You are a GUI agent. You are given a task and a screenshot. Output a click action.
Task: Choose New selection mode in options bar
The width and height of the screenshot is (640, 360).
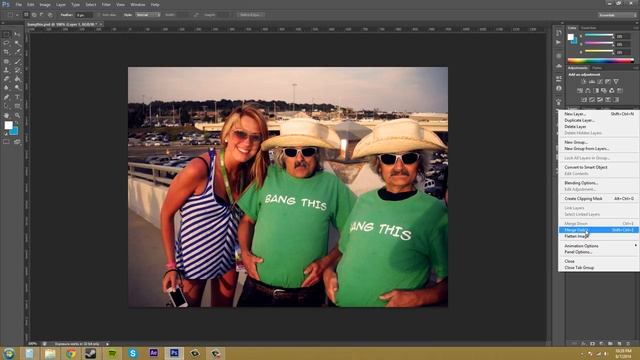click(26, 15)
